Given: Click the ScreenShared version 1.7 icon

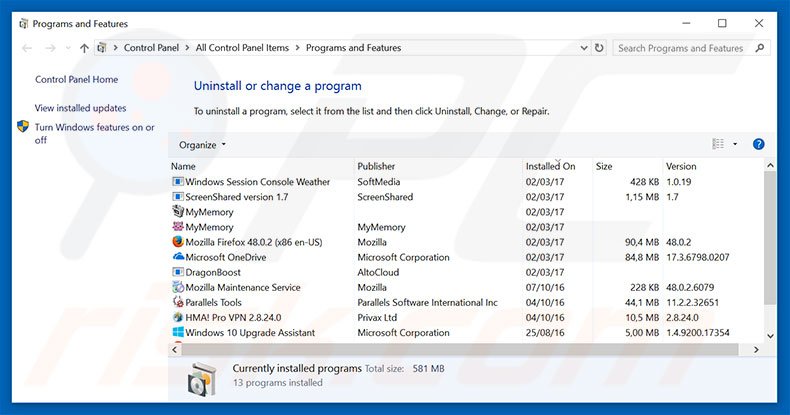Looking at the screenshot, I should pyautogui.click(x=178, y=196).
